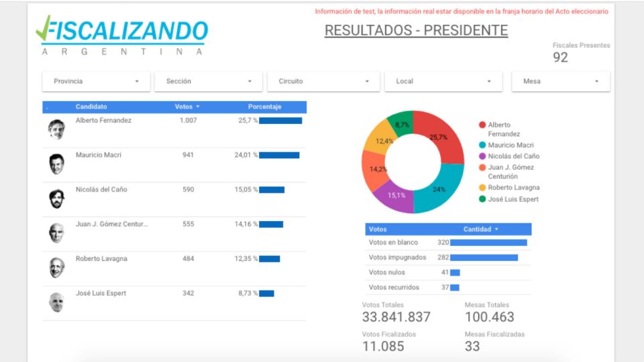Open the Provincia dropdown filter
Screen dimensions: 644x362
[x=96, y=81]
